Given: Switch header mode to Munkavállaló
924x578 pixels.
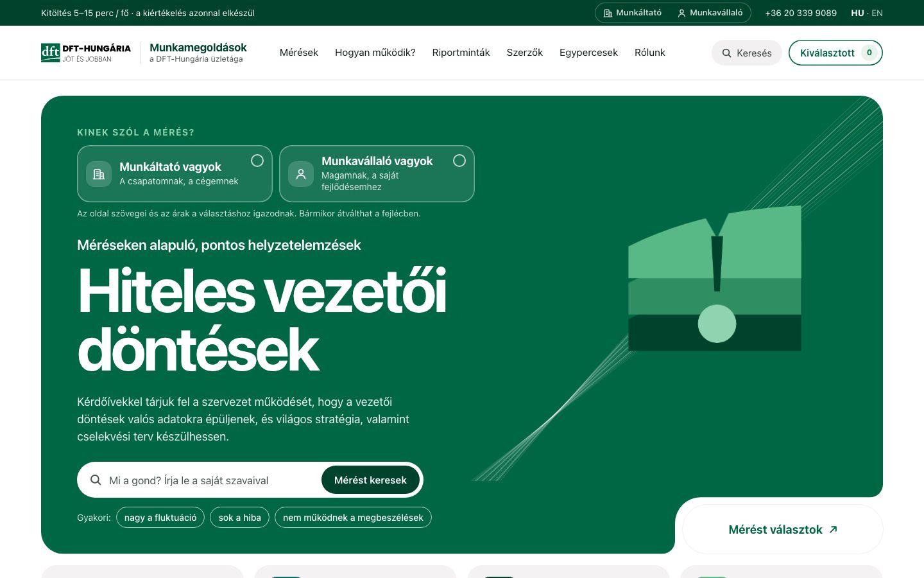Looking at the screenshot, I should (x=710, y=13).
